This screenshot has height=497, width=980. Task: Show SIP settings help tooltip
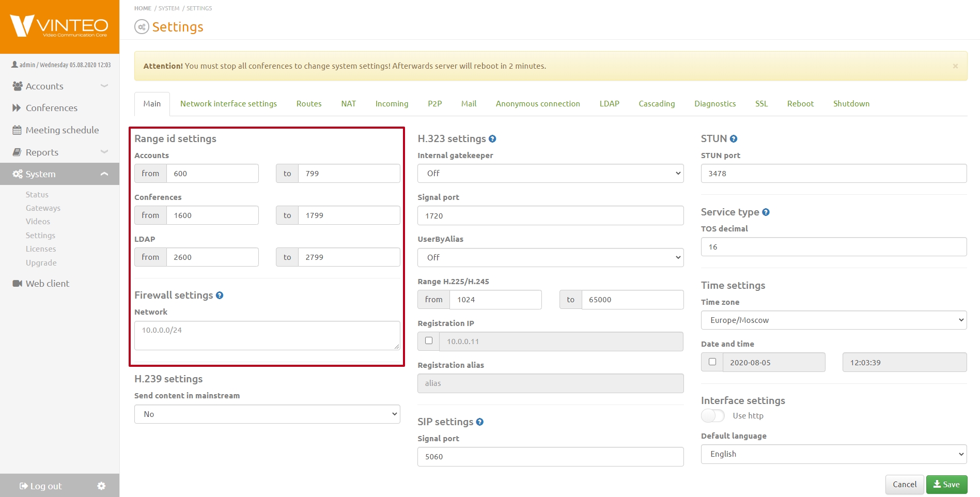tap(480, 422)
